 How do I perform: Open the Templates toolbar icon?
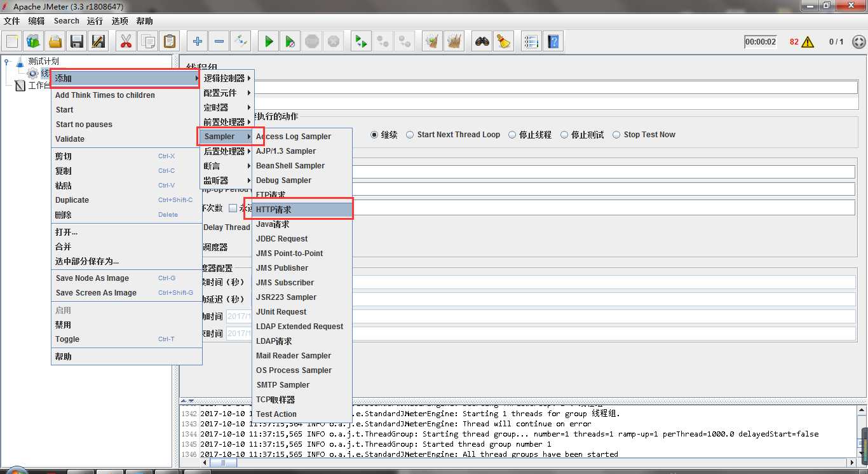34,42
